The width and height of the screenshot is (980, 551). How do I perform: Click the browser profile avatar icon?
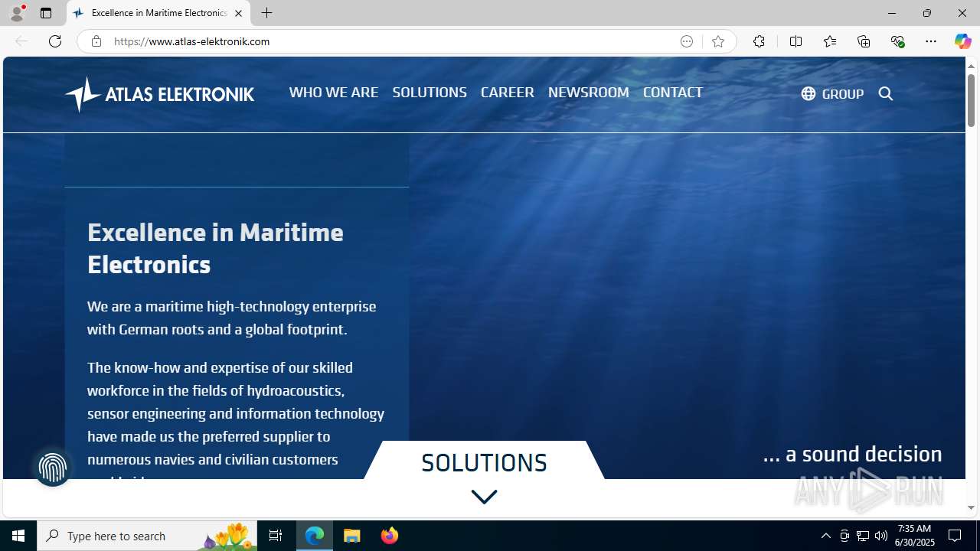click(17, 13)
